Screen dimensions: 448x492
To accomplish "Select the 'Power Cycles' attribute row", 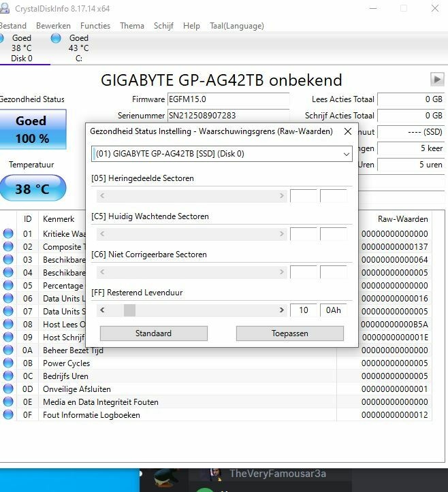I will pos(216,363).
